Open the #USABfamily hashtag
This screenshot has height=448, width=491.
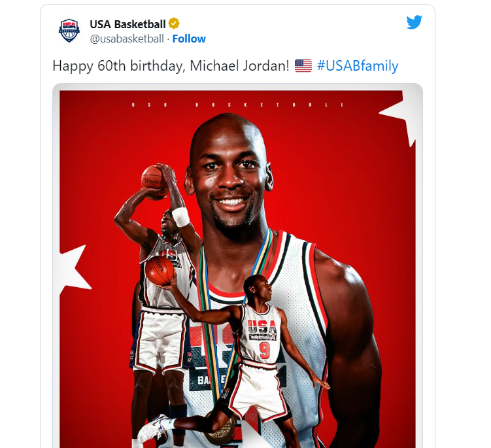pyautogui.click(x=358, y=66)
